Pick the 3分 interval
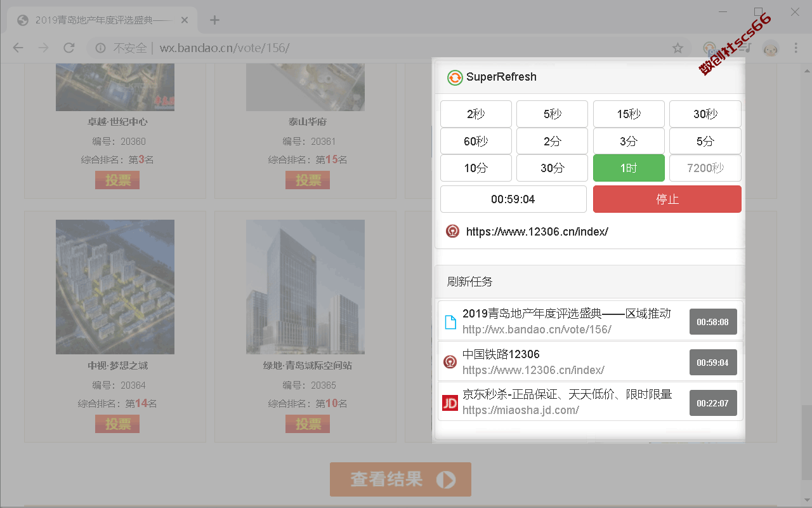 pyautogui.click(x=629, y=141)
